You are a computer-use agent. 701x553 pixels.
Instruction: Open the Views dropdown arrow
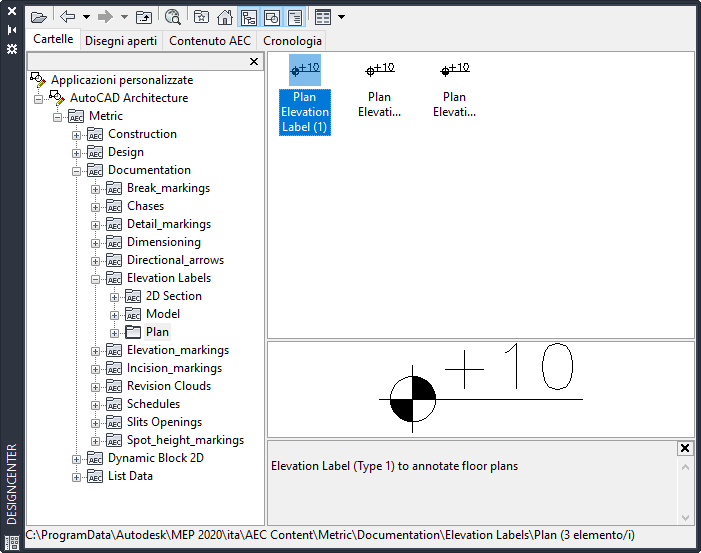(342, 17)
